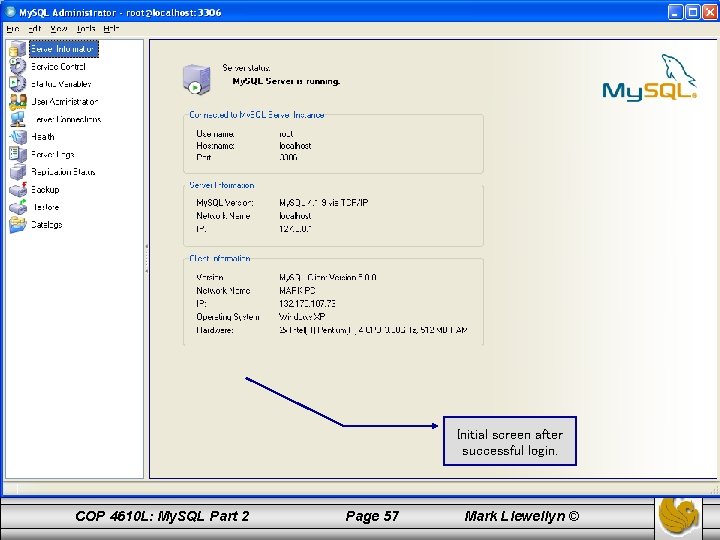Viewport: 720px width, 540px height.
Task: Click the 'Hardware:' label
Action: 215,330
